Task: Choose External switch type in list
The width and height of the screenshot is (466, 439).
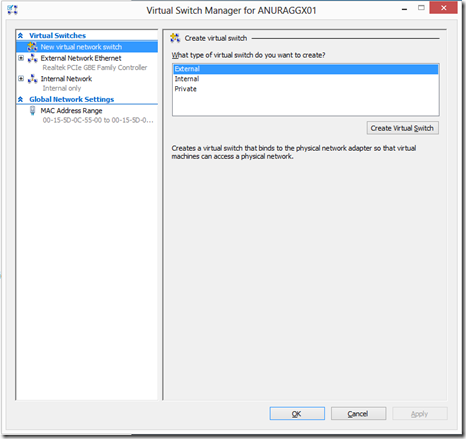Action: click(306, 69)
